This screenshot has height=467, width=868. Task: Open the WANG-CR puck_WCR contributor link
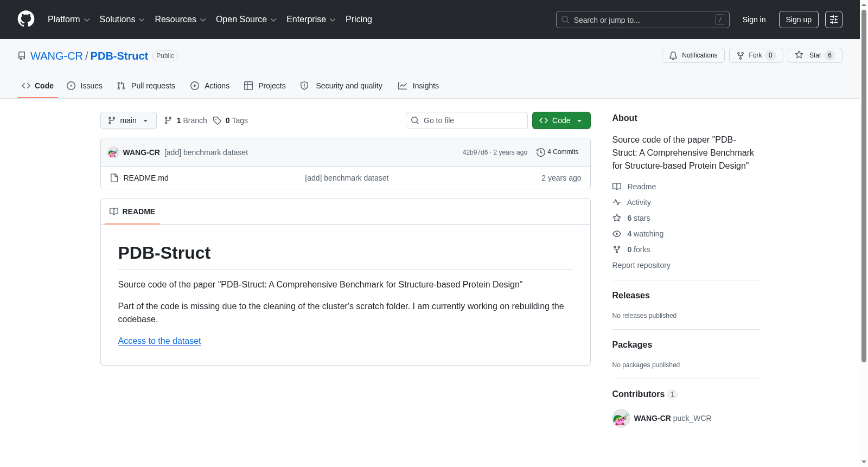[x=673, y=418]
